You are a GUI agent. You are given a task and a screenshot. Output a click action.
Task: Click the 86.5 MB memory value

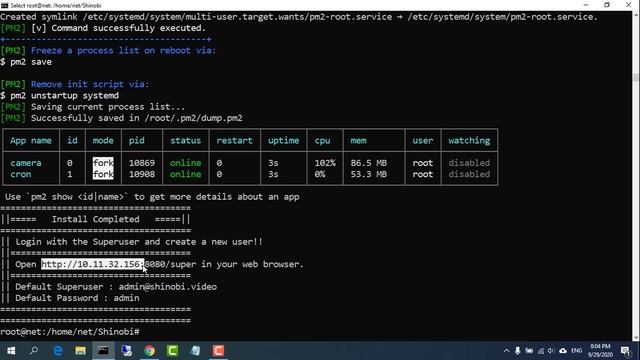[x=368, y=163]
